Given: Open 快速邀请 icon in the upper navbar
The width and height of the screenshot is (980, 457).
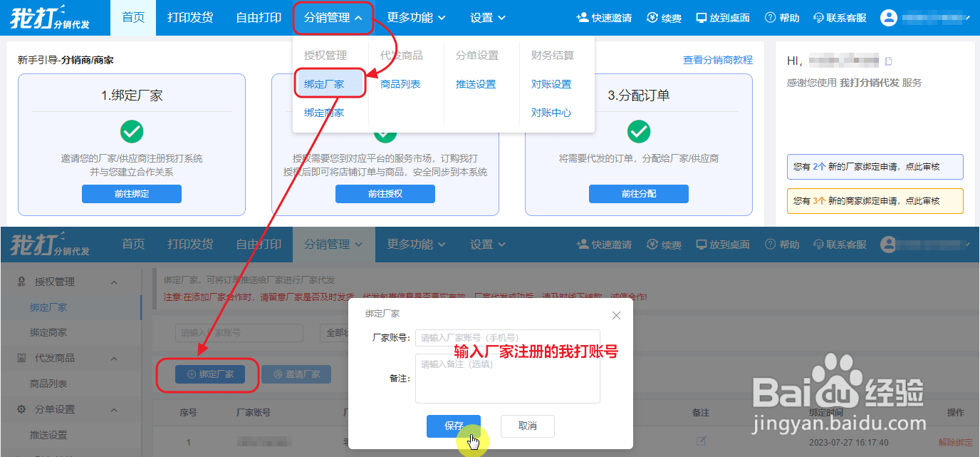Looking at the screenshot, I should (x=583, y=18).
